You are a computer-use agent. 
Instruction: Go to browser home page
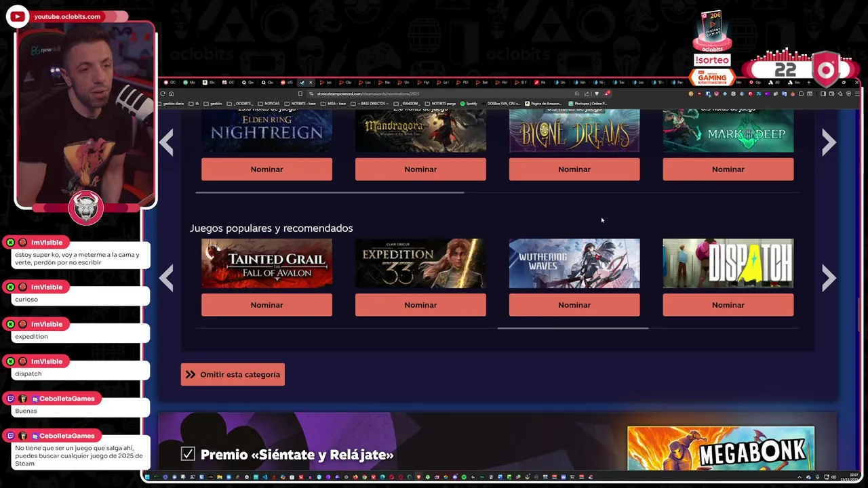coord(171,94)
